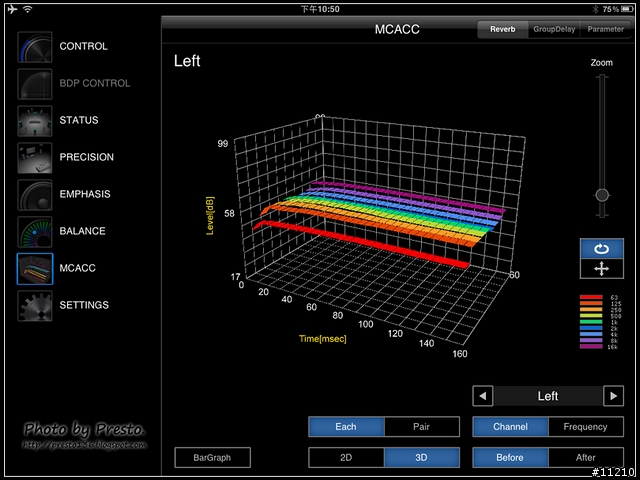Switch to the Parameter tab
This screenshot has height=480, width=640.
606,29
